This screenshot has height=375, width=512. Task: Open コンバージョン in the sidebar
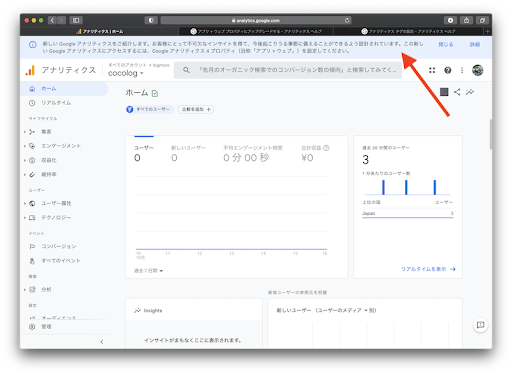point(59,246)
